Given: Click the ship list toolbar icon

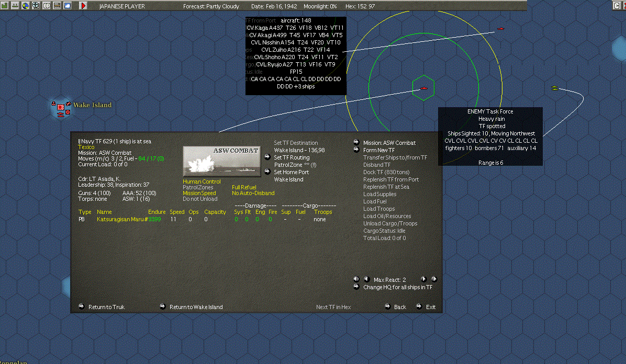Looking at the screenshot, I should point(15,5).
